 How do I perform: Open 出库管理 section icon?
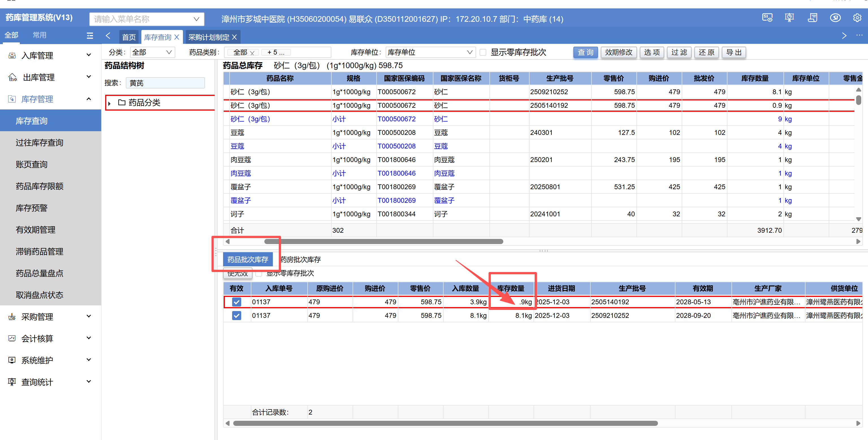pos(12,77)
